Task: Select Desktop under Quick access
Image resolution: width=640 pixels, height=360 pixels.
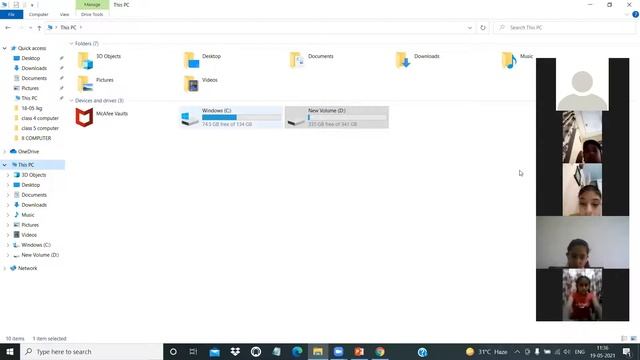Action: pyautogui.click(x=31, y=58)
